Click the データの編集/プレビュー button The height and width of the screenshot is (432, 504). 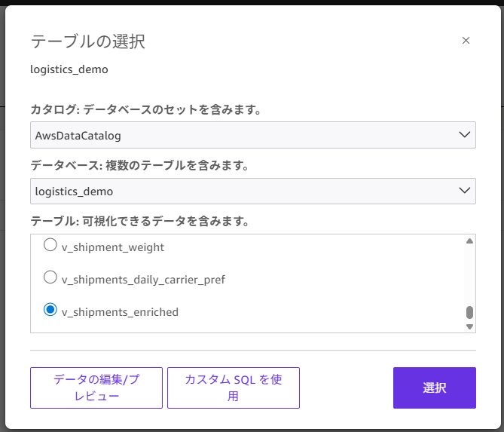coord(96,388)
